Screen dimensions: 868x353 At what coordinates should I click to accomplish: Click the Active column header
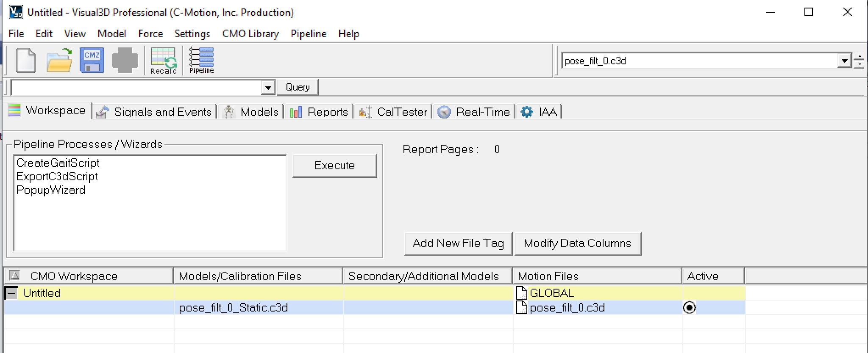[x=713, y=276]
